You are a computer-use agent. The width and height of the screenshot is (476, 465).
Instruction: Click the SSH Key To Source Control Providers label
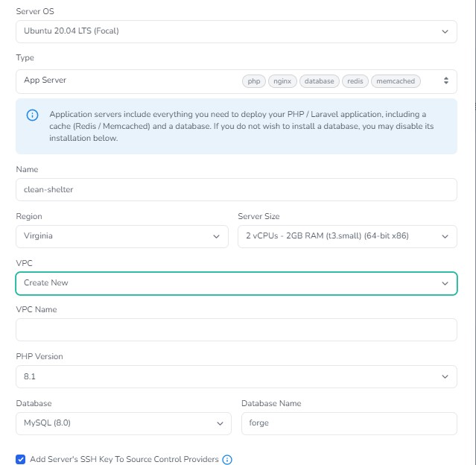[124, 460]
